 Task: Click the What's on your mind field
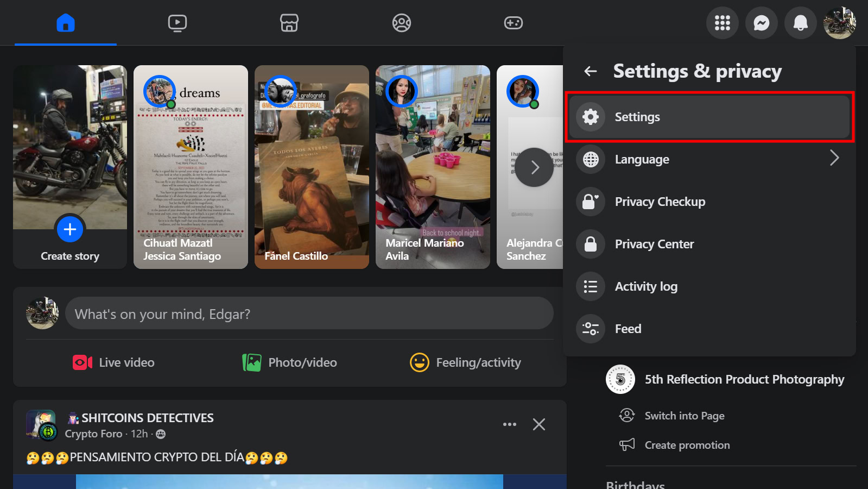click(x=309, y=313)
